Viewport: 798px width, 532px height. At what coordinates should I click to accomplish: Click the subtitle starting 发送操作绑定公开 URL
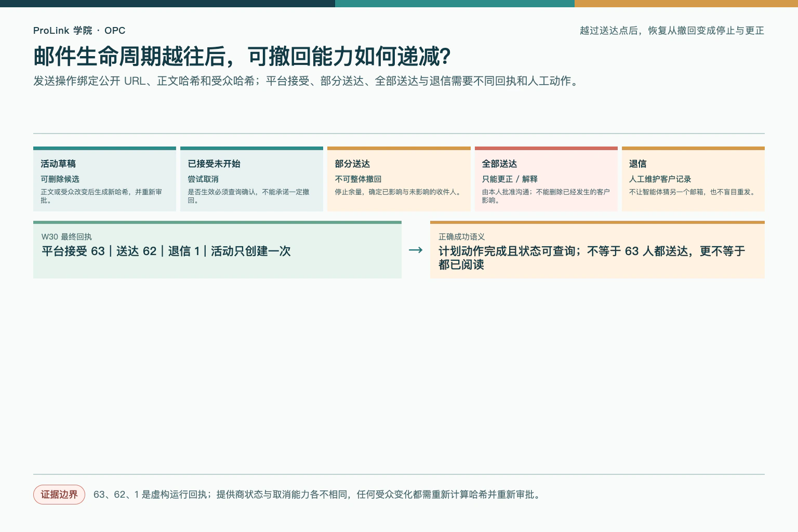coord(307,81)
